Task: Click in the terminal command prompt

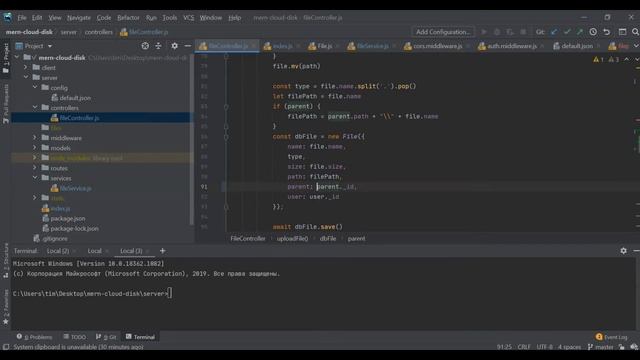Action: pyautogui.click(x=170, y=293)
